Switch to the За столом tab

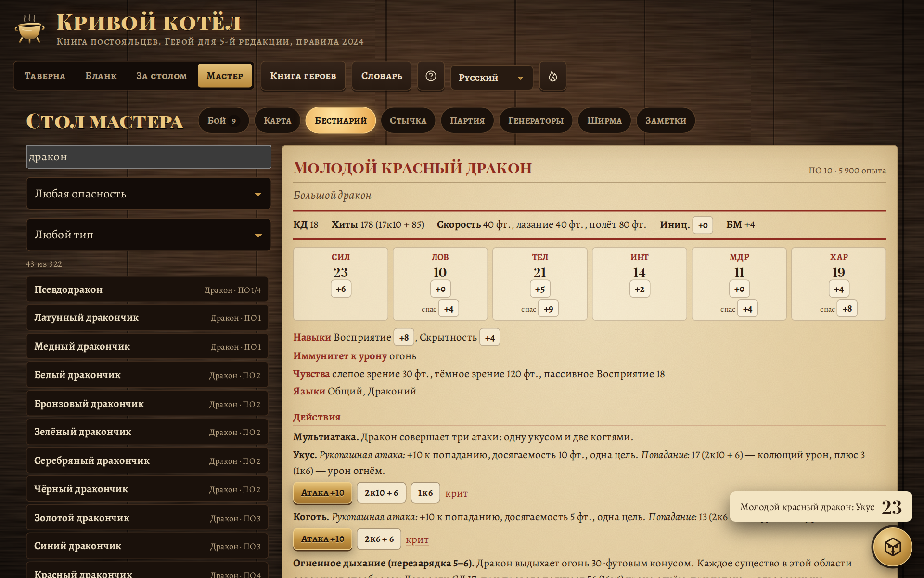coord(161,76)
